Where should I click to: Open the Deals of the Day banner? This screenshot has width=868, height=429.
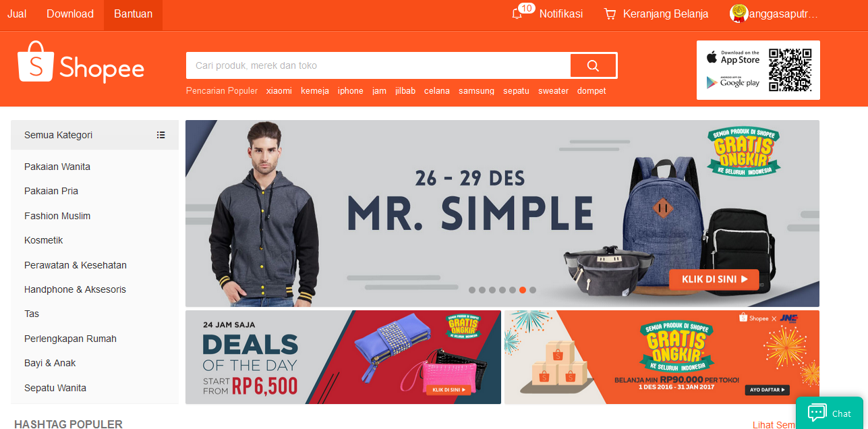(343, 357)
